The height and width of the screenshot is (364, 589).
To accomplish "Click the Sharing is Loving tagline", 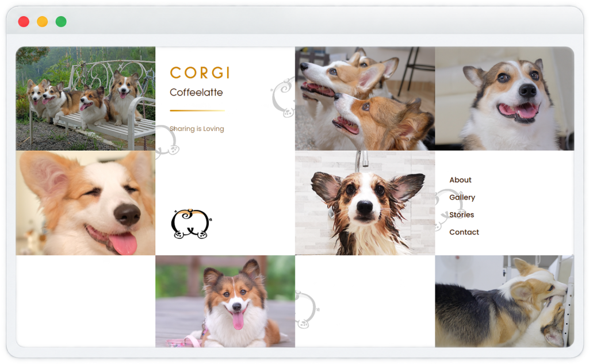I will [197, 129].
